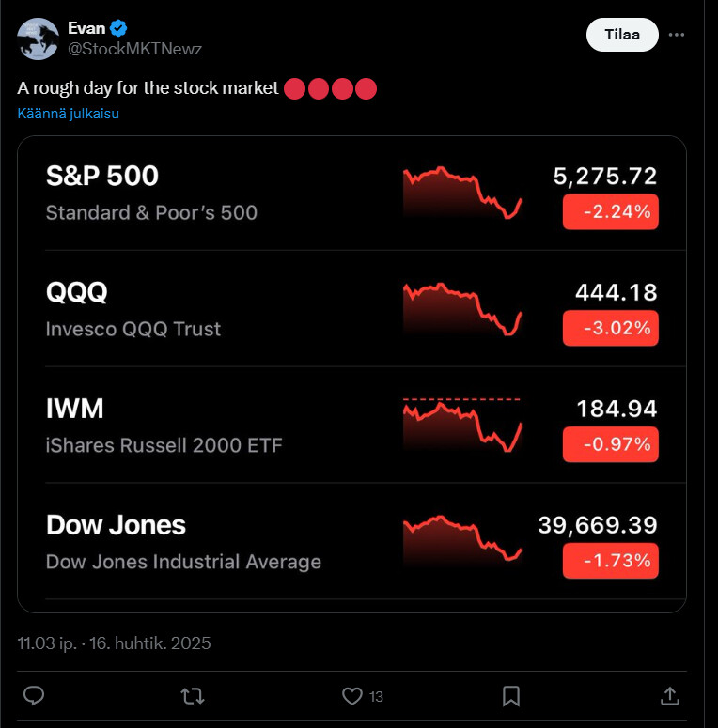The width and height of the screenshot is (718, 728).
Task: Click the blue verified badge
Action: point(121,29)
